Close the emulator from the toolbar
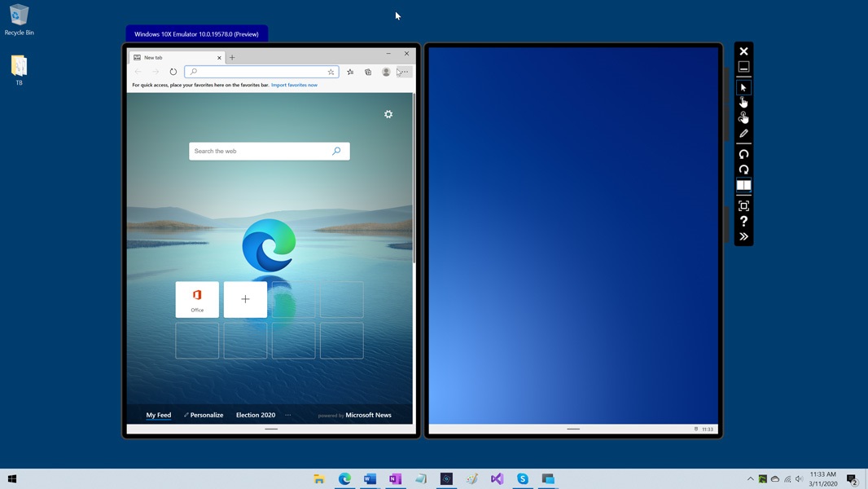The height and width of the screenshot is (489, 868). (x=743, y=51)
